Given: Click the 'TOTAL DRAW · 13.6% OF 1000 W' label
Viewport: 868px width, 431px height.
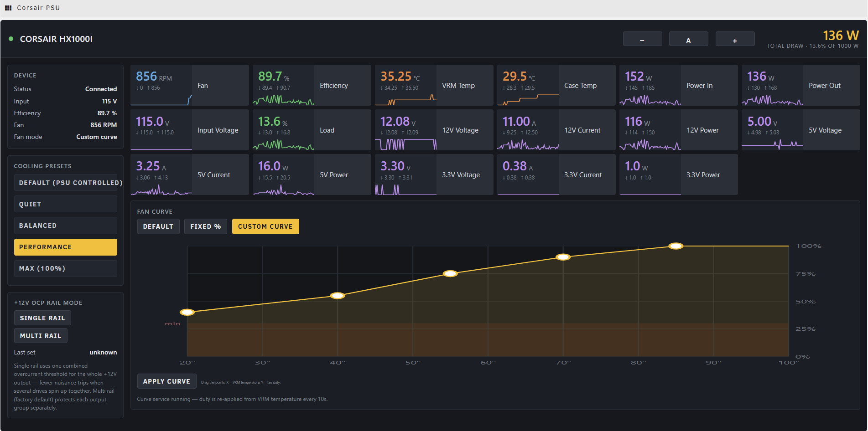Looking at the screenshot, I should point(813,46).
